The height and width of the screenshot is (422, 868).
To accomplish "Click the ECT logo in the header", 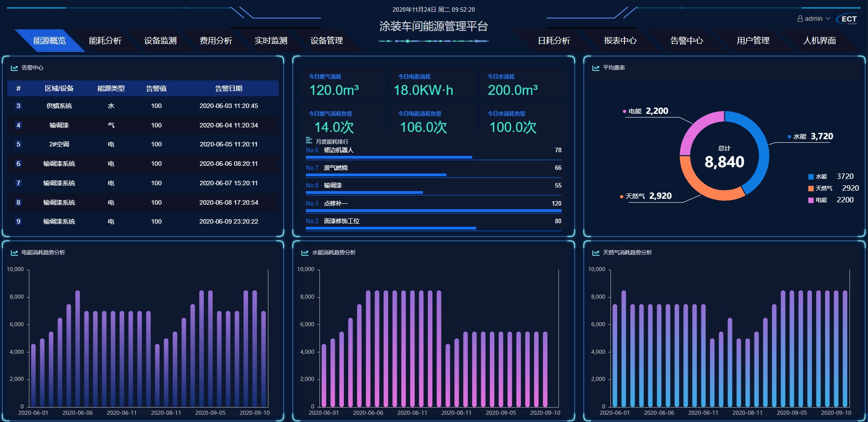I will 848,19.
